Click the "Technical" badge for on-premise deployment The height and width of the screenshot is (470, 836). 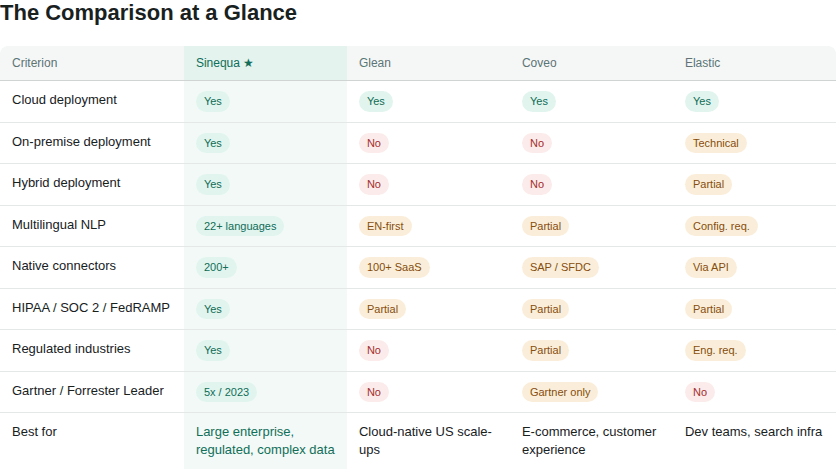tap(716, 143)
